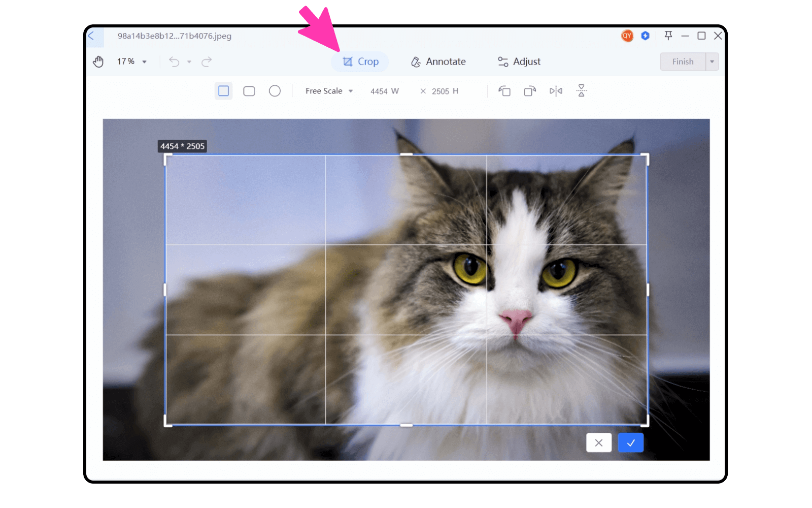Open the Free Scale ratio dropdown
This screenshot has height=508, width=812.
329,91
